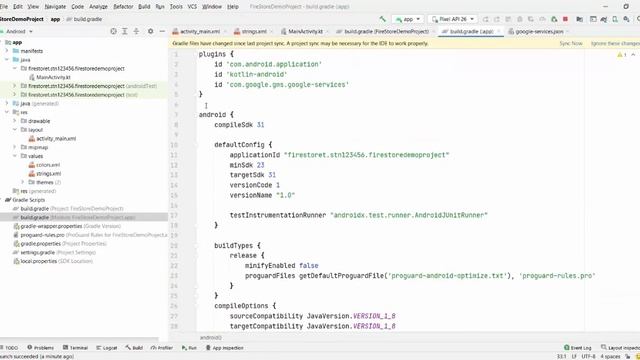
Task: Open the Problems tool window
Action: 40,348
